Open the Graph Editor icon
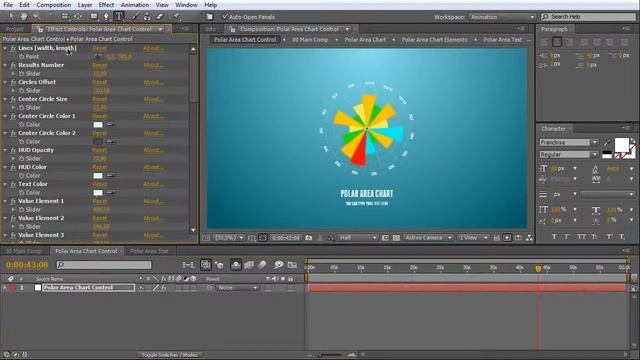The width and height of the screenshot is (640, 360). pyautogui.click(x=292, y=265)
